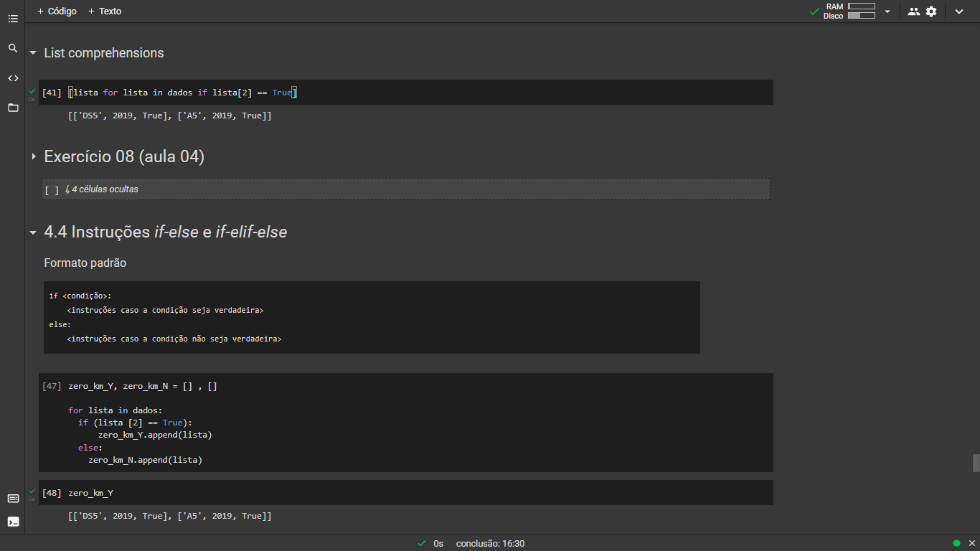980x551 pixels.
Task: Select the output of cell 48
Action: 170,516
